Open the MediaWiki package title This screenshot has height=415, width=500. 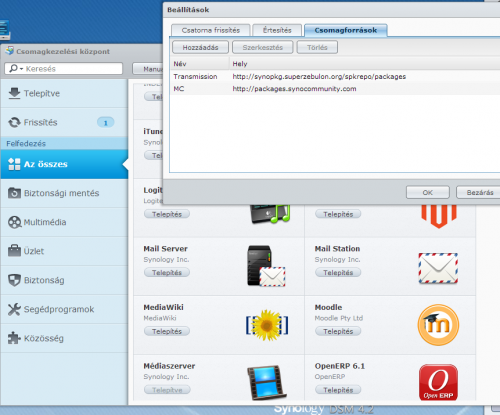click(x=163, y=307)
